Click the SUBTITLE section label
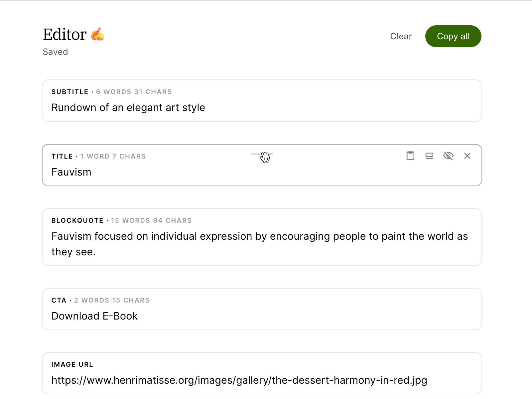The width and height of the screenshot is (532, 399). coord(70,92)
